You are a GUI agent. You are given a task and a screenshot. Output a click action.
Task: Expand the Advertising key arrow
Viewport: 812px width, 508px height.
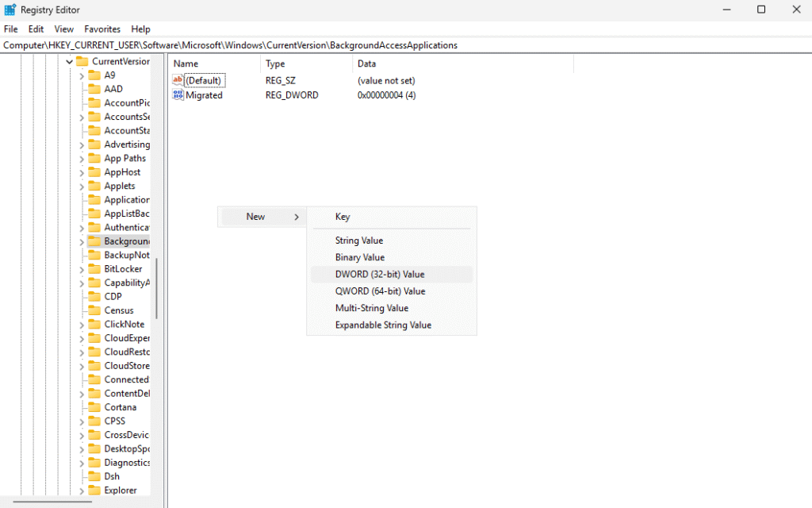pos(81,144)
